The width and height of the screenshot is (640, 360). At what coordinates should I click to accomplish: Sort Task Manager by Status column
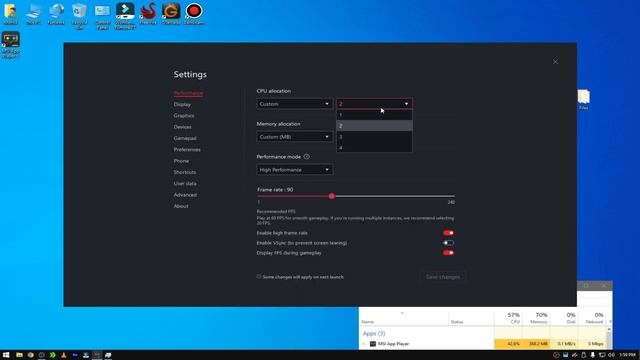coord(471,318)
